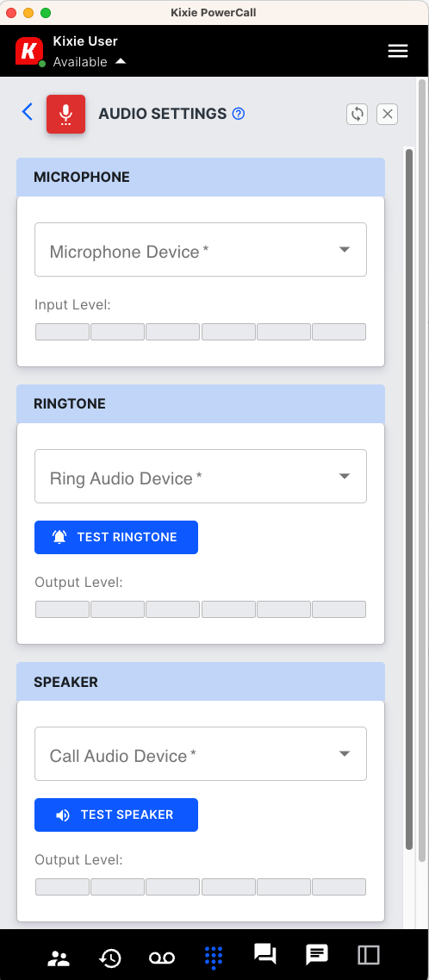Screen dimensions: 429x980
Task: Open SMS message icon in bottom bar
Action: pos(317,955)
